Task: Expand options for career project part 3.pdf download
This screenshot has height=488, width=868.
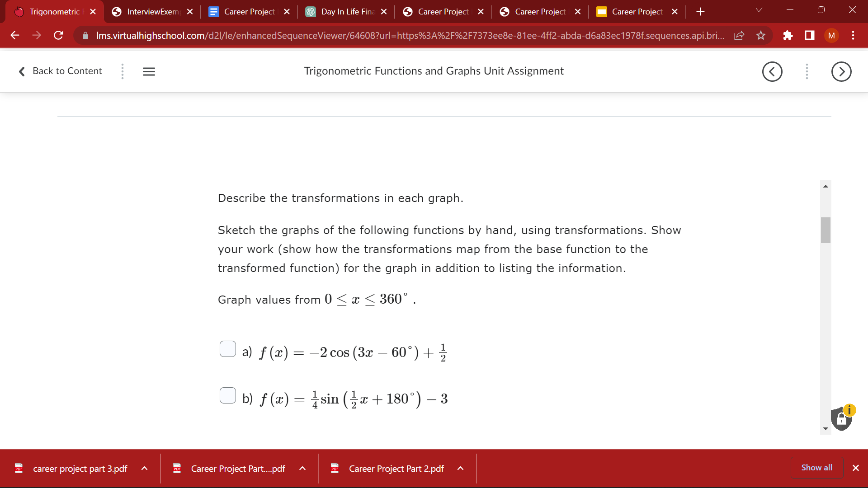Action: click(145, 469)
